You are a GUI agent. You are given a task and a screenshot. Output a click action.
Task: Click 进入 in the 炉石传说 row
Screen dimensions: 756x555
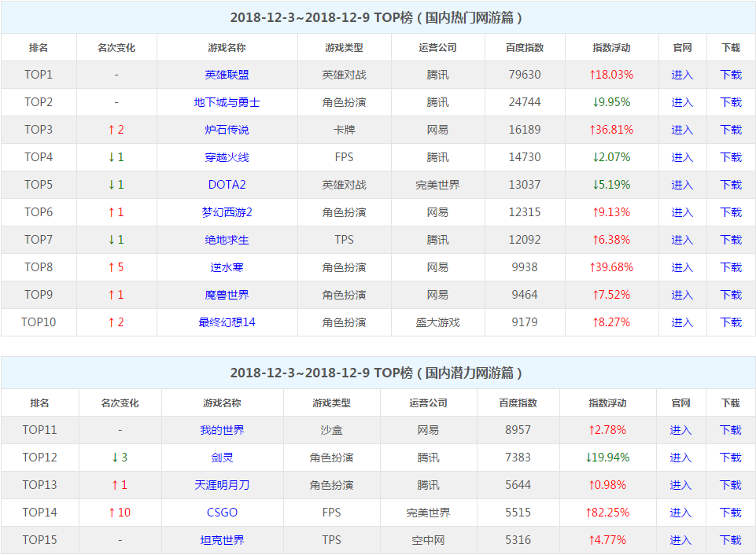(682, 130)
